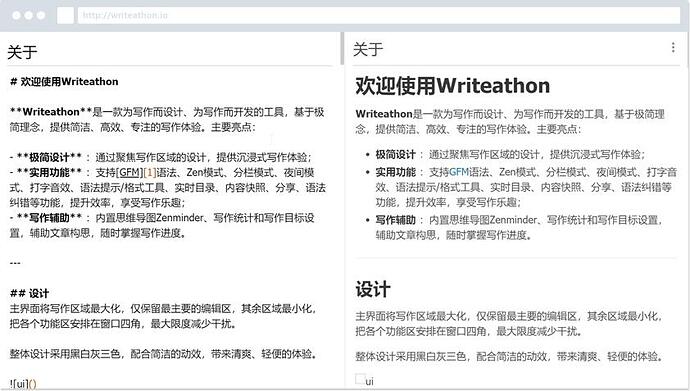The width and height of the screenshot is (690, 391).
Task: Click the '欢迎使用Writeathon' heading in preview
Action: coord(452,86)
